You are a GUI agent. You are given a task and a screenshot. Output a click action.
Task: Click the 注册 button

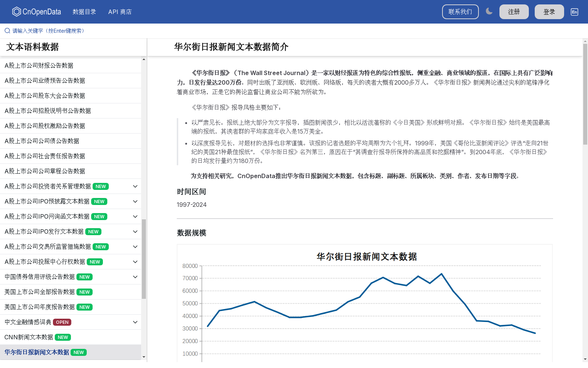tap(514, 12)
